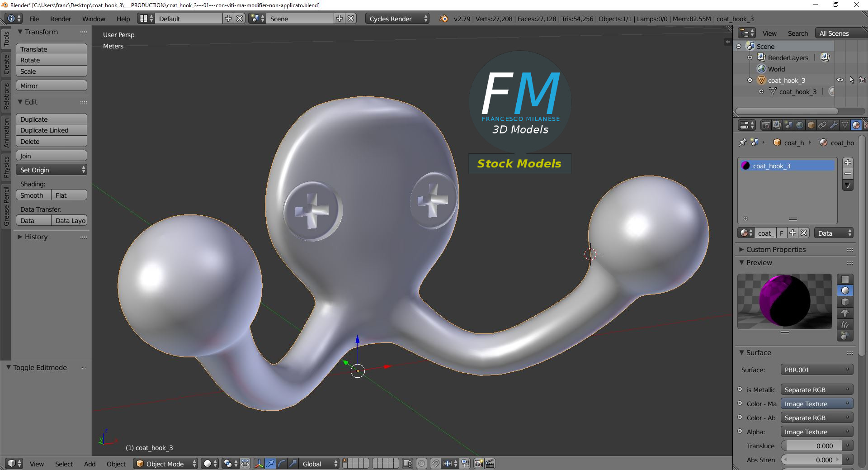Click the OpenGL render image camera icon

click(x=479, y=464)
